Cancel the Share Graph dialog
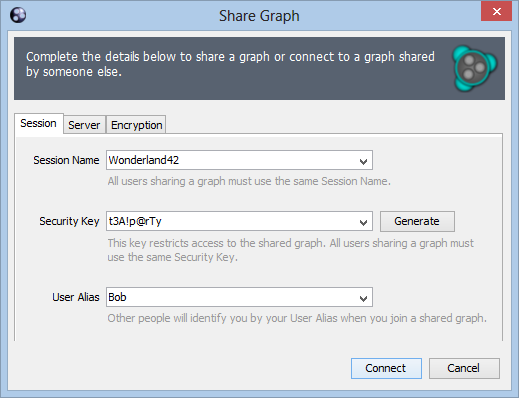Viewport: 519px width, 398px height. [x=464, y=368]
